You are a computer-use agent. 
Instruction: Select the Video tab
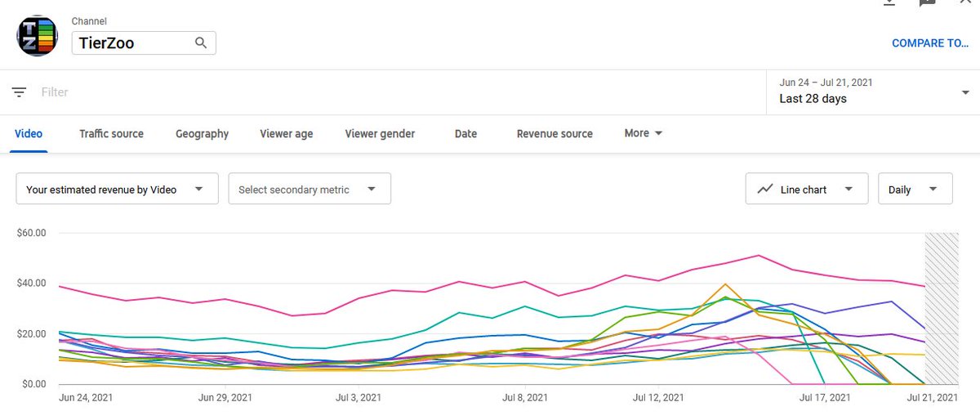(29, 133)
